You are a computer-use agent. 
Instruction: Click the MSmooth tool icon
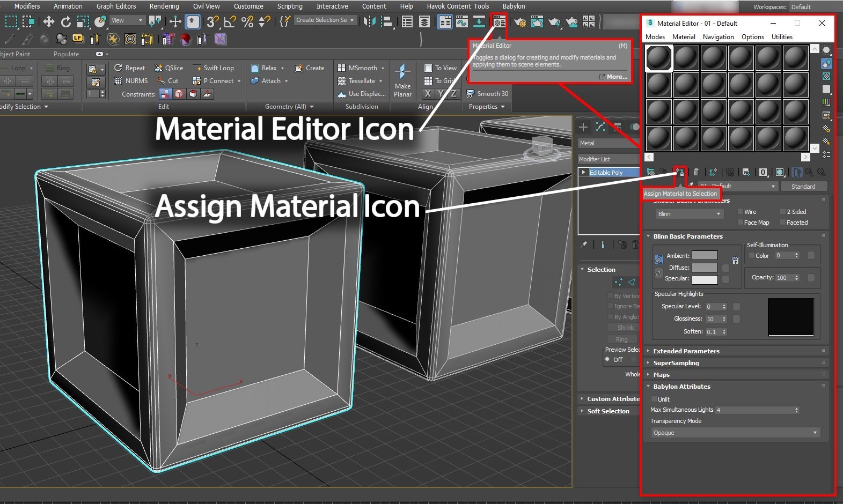pyautogui.click(x=341, y=68)
